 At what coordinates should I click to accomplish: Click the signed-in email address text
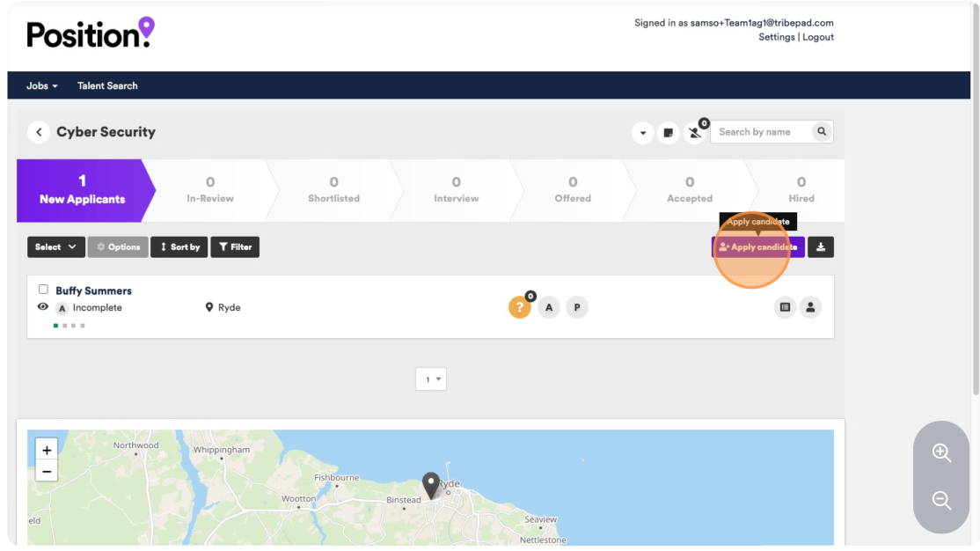[x=762, y=23]
